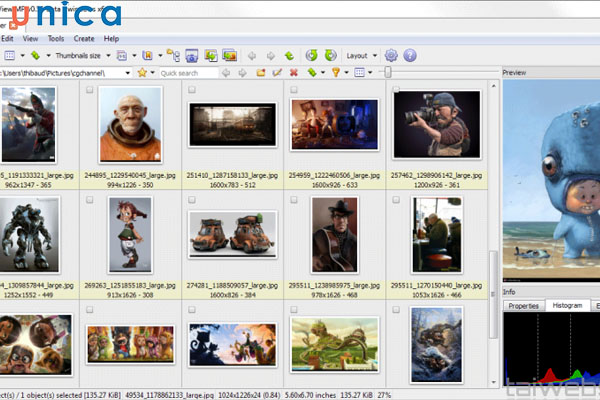
Task: Open the Edit menu
Action: (7, 39)
